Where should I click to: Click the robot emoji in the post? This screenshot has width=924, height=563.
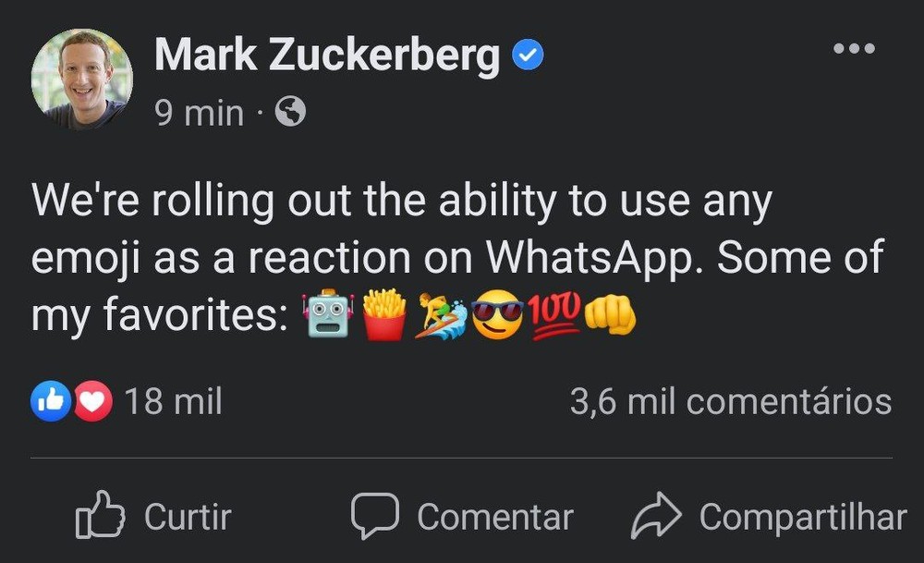(x=328, y=315)
